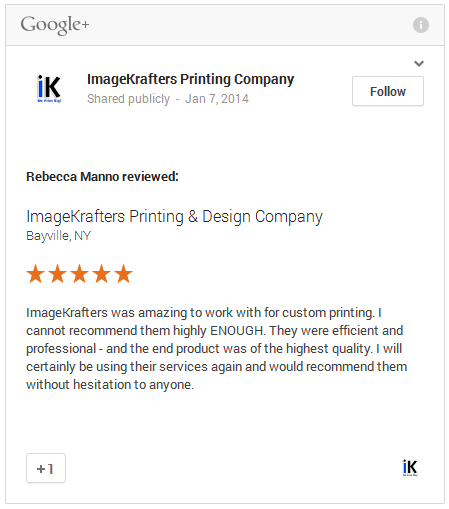Click the ImageKrafters iK profile avatar
The width and height of the screenshot is (449, 509).
click(49, 89)
